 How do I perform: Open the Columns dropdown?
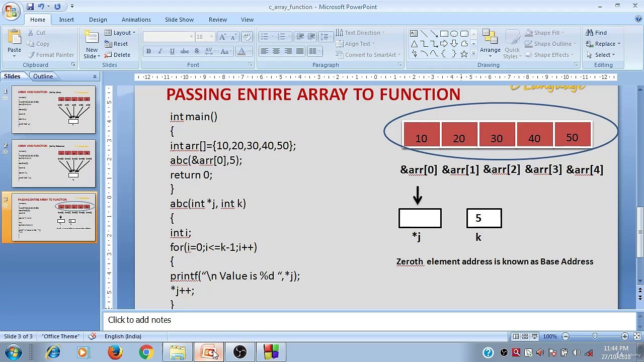tap(315, 51)
